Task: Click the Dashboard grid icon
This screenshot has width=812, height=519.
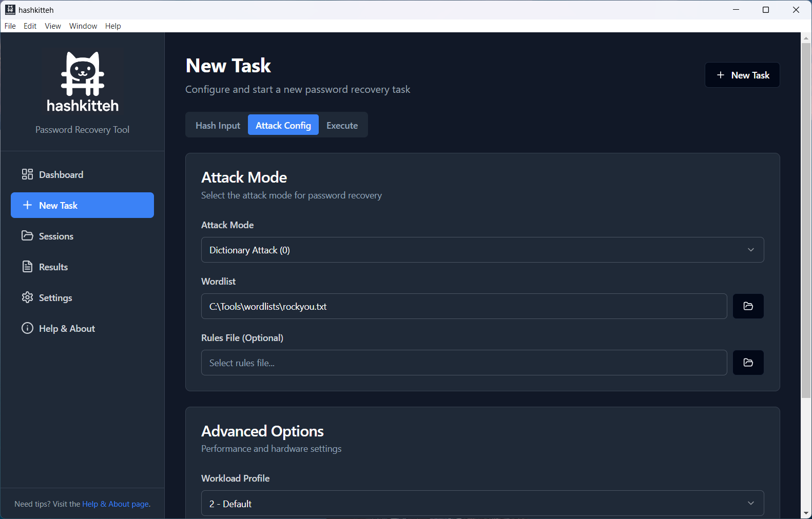Action: 27,174
